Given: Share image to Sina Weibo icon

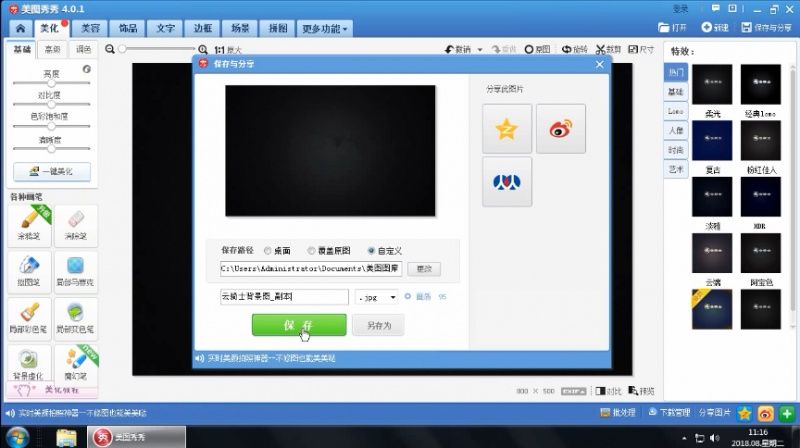Looking at the screenshot, I should click(x=561, y=129).
